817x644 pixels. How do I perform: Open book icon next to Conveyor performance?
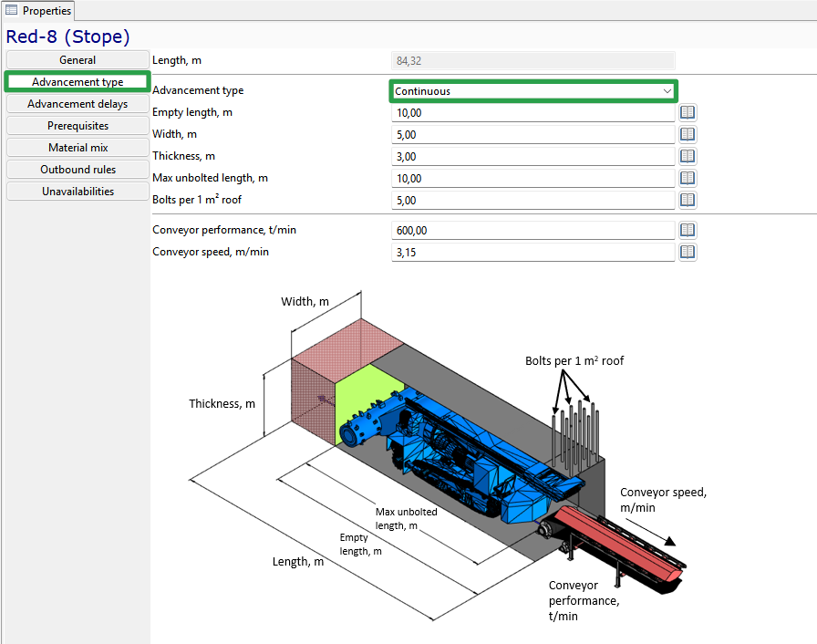click(688, 230)
